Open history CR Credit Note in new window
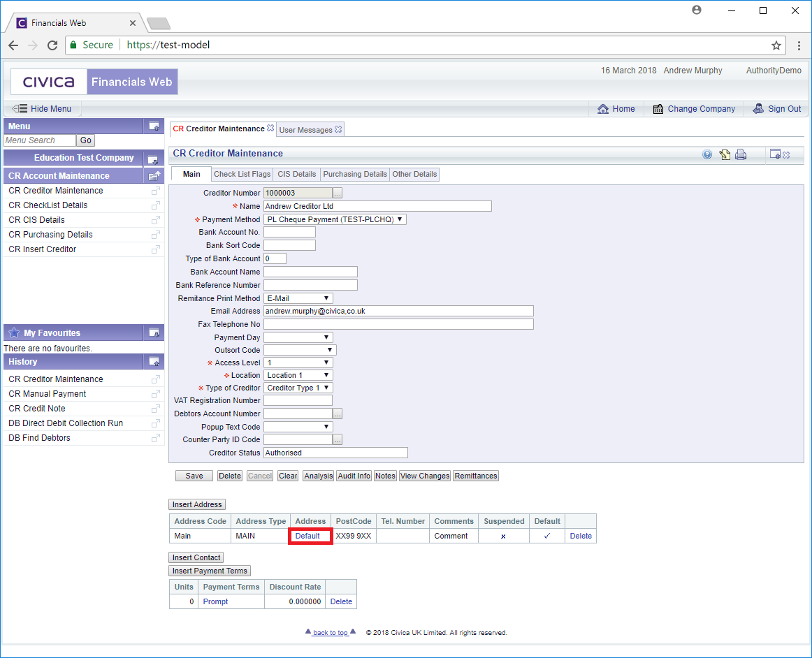This screenshot has height=658, width=812. click(x=155, y=409)
